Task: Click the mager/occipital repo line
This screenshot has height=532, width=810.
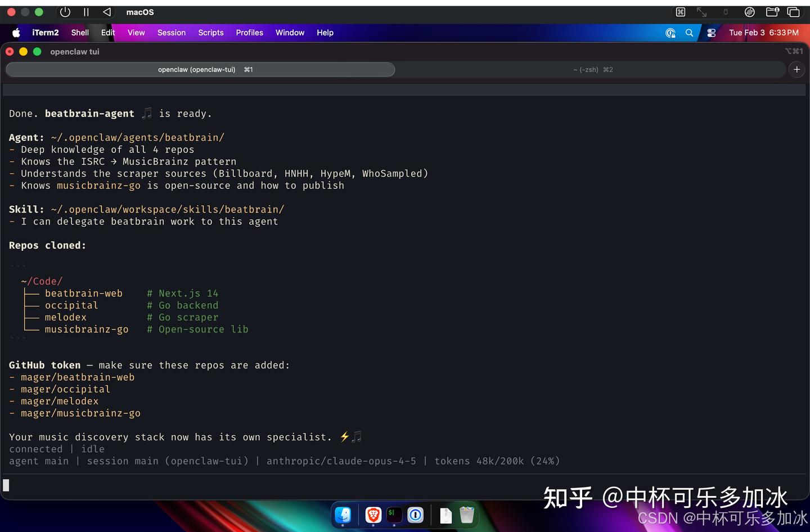Action: [65, 389]
